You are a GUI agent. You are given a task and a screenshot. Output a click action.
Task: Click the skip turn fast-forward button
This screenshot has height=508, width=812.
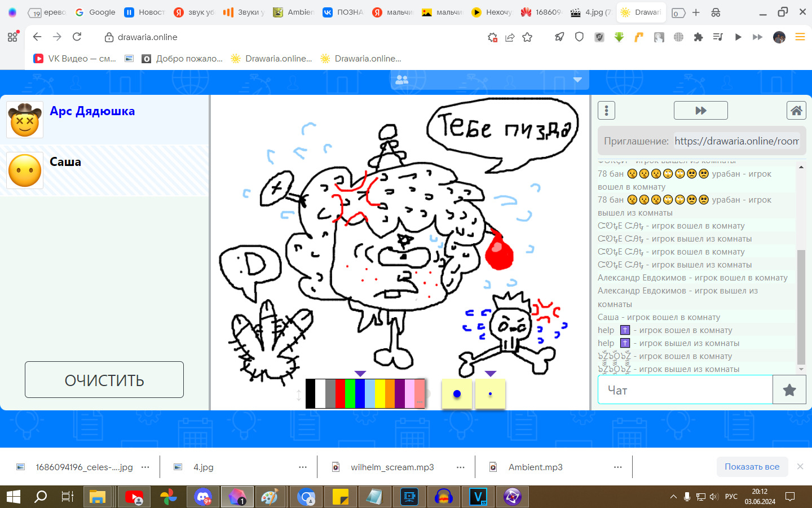tap(701, 111)
